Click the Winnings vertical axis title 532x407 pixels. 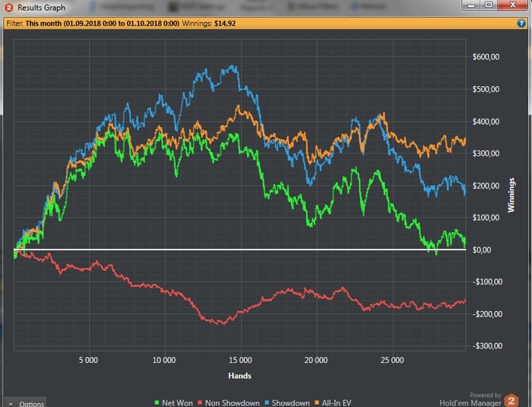[511, 196]
